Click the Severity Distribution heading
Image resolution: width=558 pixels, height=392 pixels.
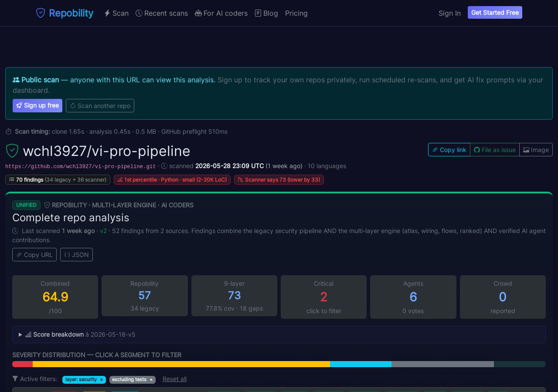[97, 355]
